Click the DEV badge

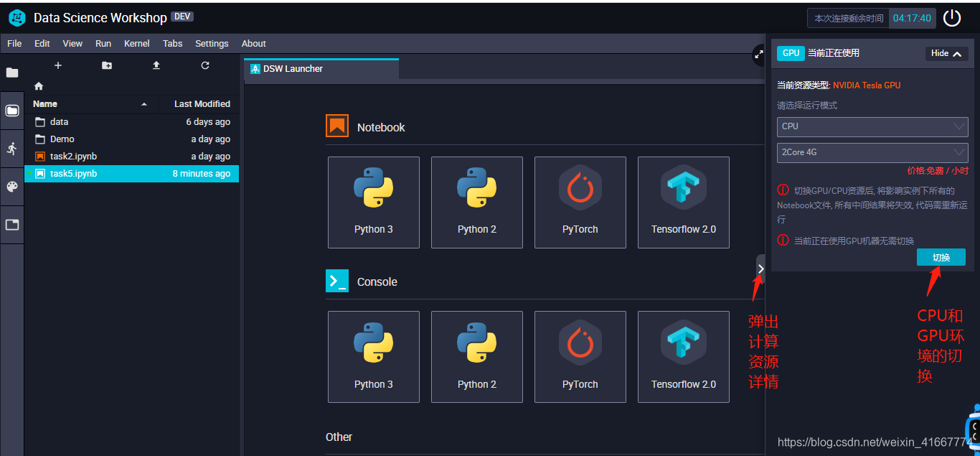(x=182, y=17)
